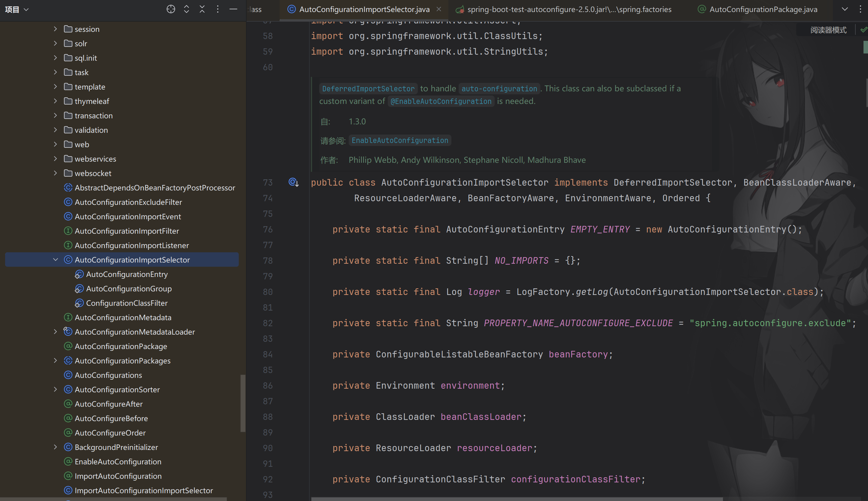Open the hidden tabs dropdown list
Screen dimensions: 868x501
click(x=845, y=9)
